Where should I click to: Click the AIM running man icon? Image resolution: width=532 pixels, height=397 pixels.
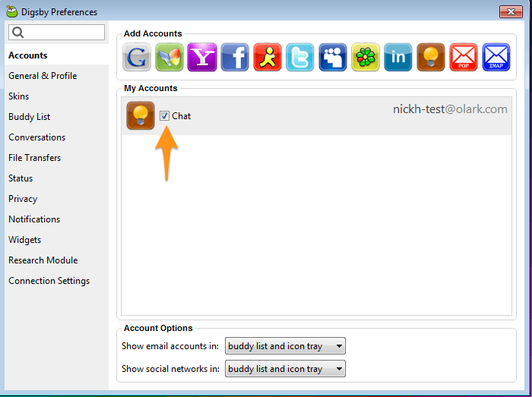268,57
